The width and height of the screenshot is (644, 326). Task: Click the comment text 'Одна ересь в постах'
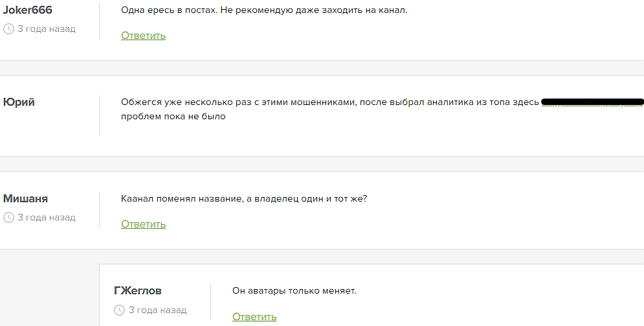coord(168,10)
